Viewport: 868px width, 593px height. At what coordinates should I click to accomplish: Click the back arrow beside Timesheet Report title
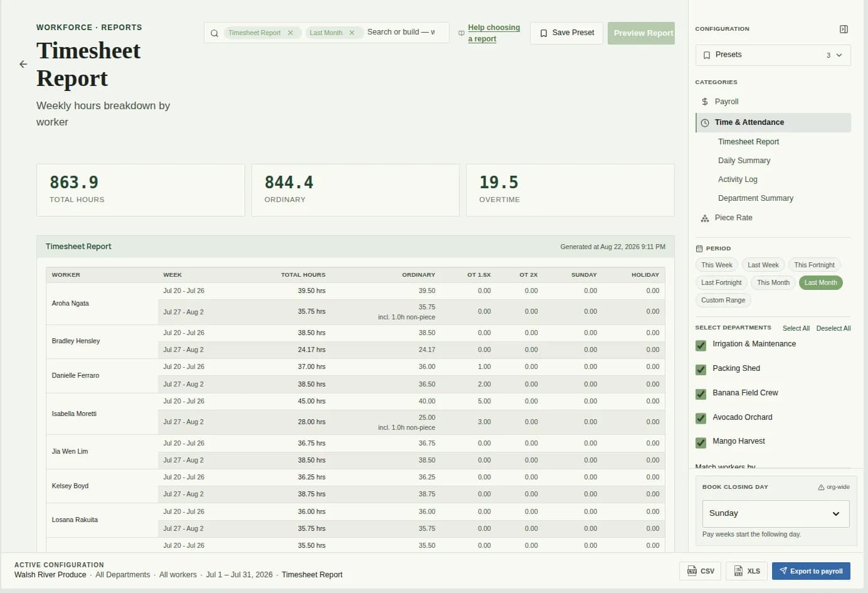click(23, 64)
